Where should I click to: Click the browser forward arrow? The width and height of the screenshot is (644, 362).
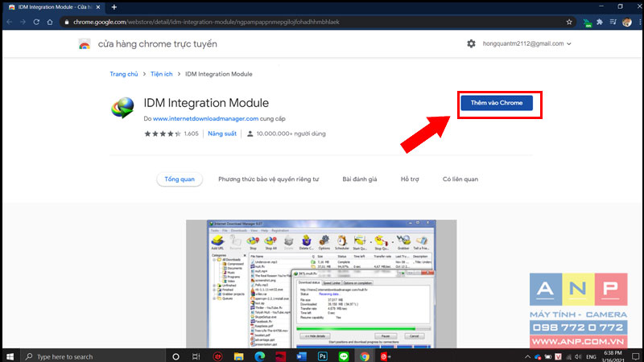point(23,23)
